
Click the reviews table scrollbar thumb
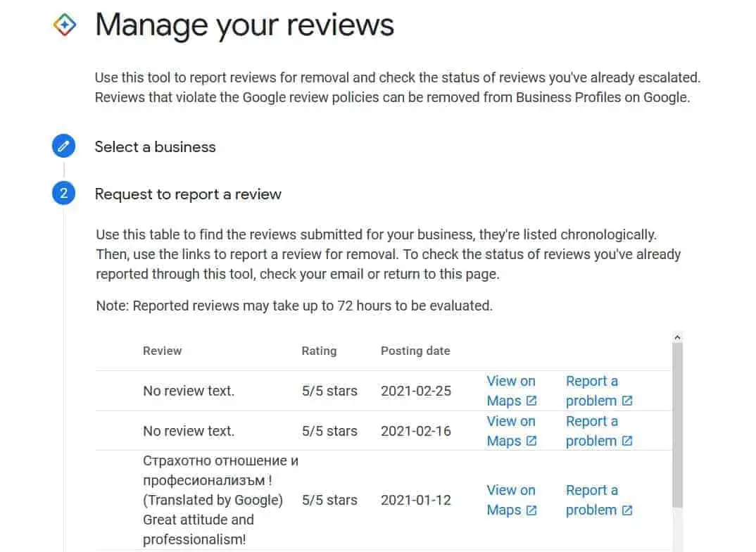click(x=677, y=425)
